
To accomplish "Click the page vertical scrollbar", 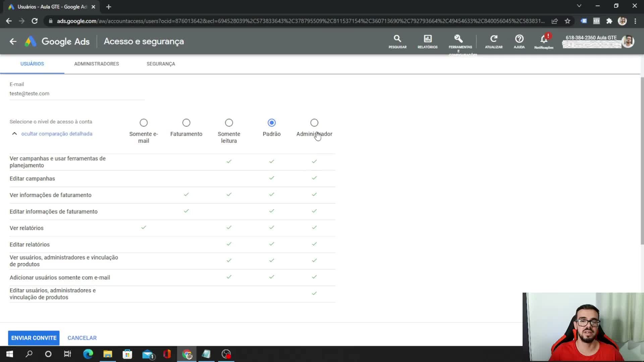I will 642,161.
